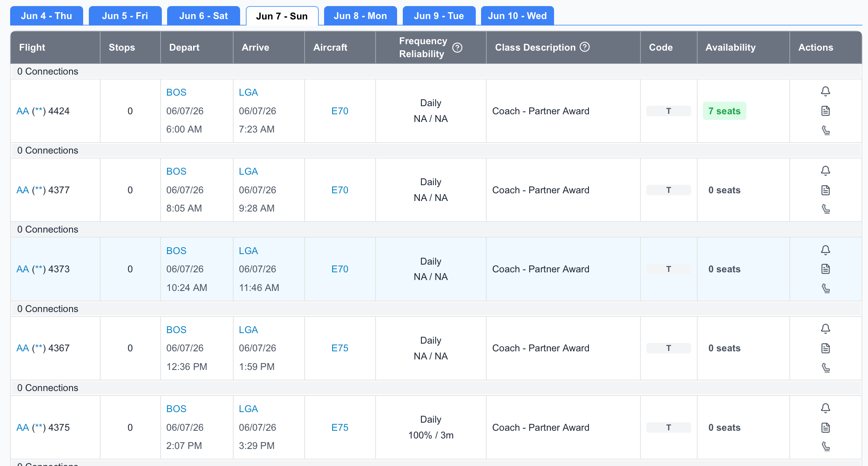Click bell alert icon for flight AA 4375
The image size is (868, 466).
tap(825, 408)
